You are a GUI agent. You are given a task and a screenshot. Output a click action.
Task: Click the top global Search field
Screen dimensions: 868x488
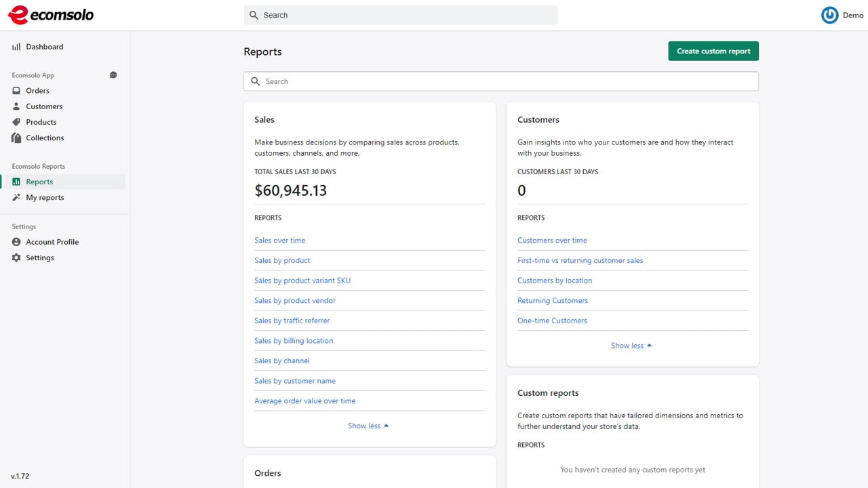click(x=401, y=15)
